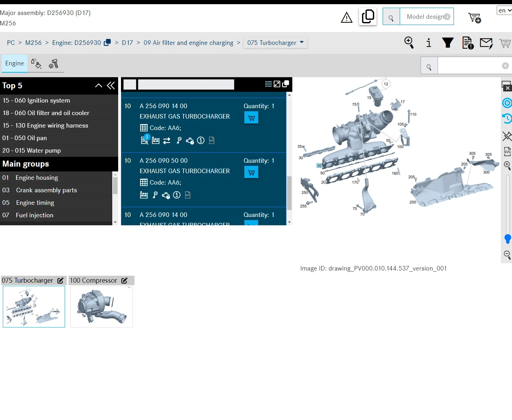Click the spark plug icon next to Engine tab

(54, 64)
